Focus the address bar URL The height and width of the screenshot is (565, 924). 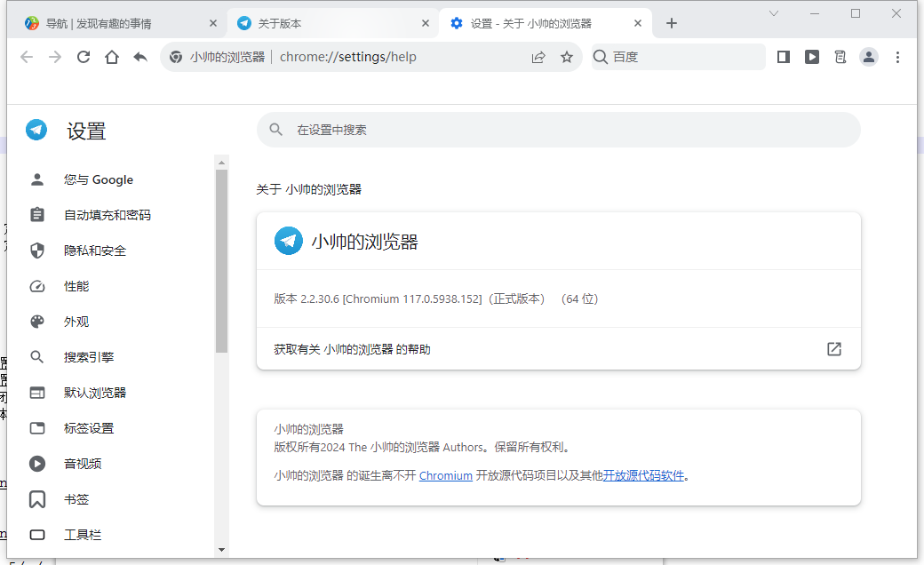point(347,57)
